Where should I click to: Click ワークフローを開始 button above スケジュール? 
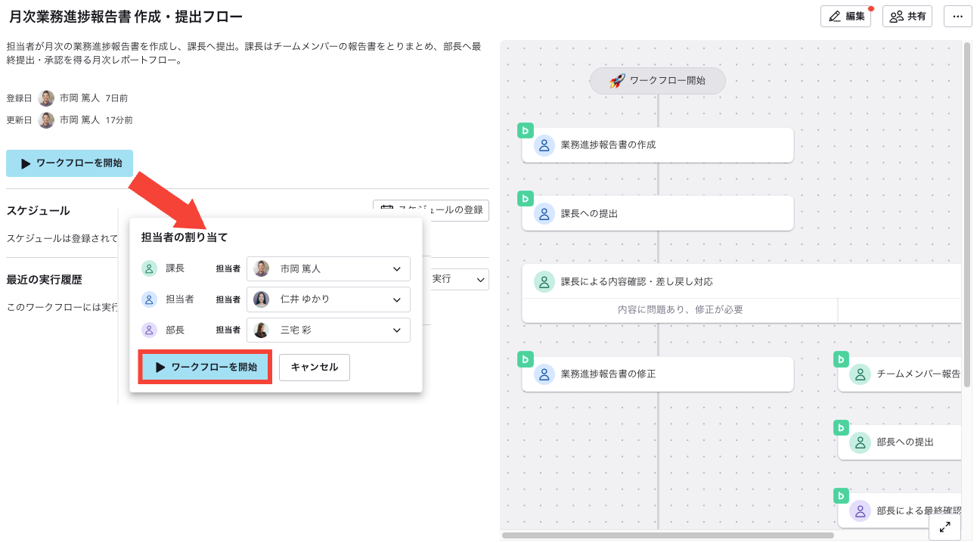tap(70, 163)
